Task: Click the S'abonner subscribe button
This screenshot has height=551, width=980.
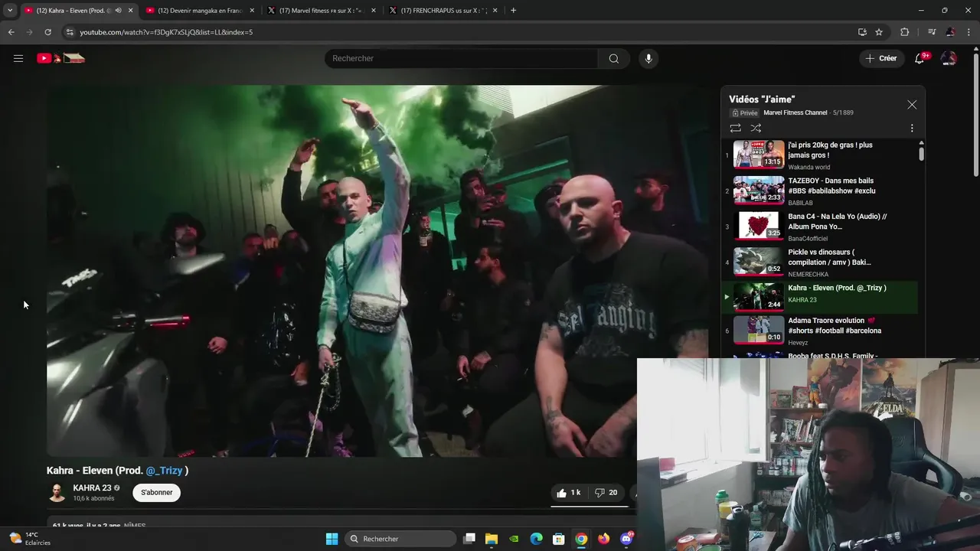Action: coord(156,493)
